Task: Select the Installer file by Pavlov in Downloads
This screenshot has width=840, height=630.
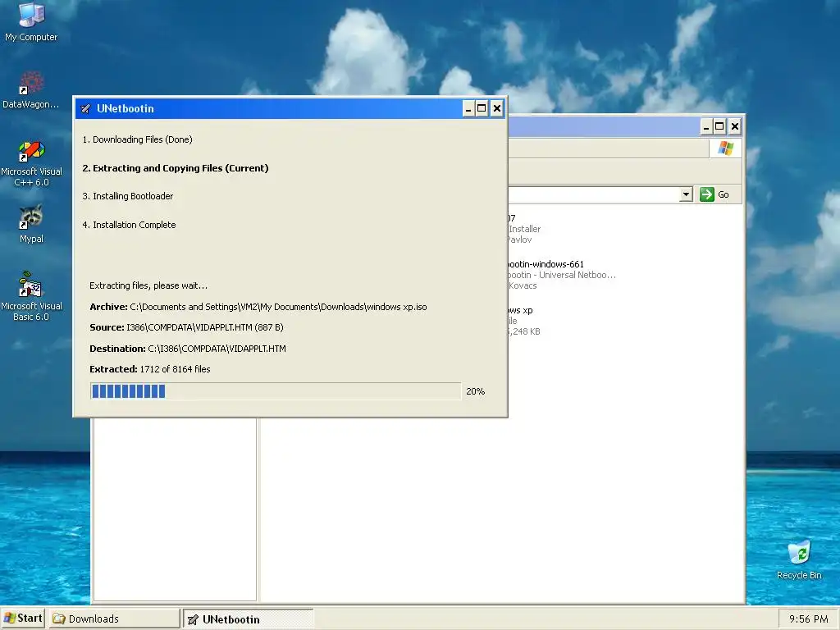Action: point(524,229)
